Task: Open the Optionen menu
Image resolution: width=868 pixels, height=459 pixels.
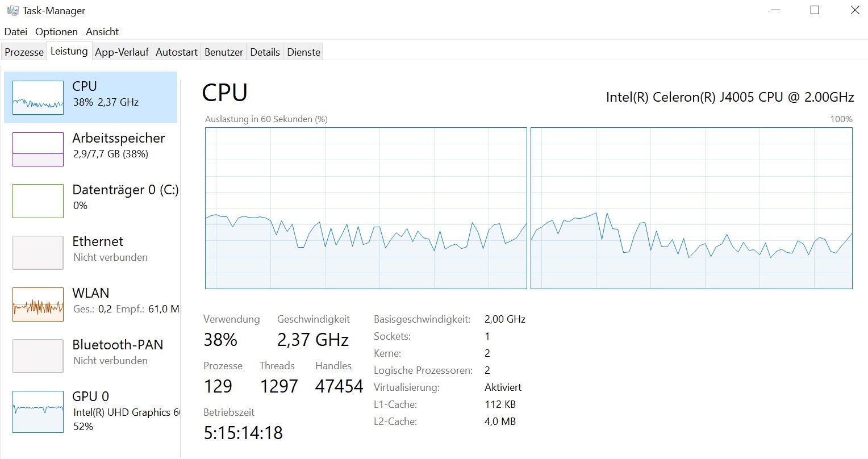Action: [x=56, y=32]
